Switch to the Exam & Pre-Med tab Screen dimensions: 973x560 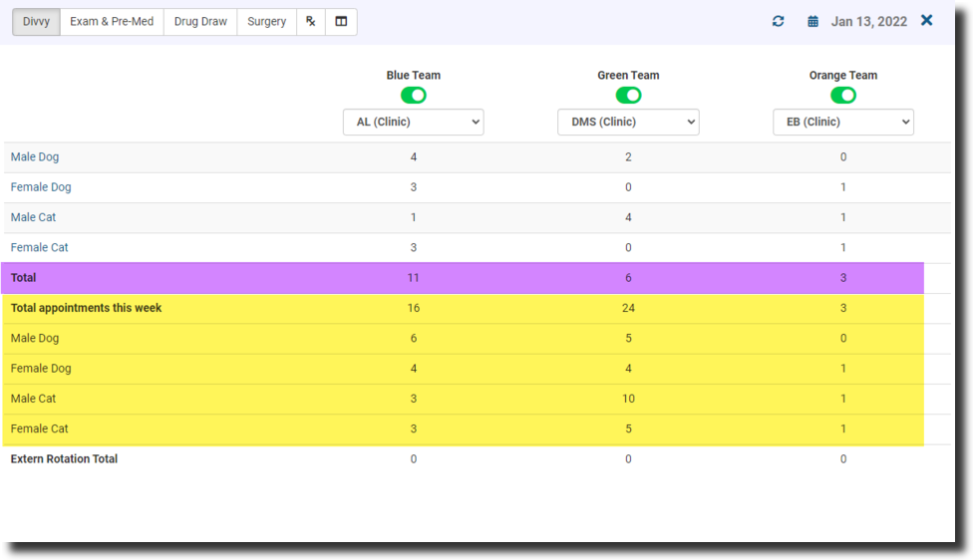[112, 21]
